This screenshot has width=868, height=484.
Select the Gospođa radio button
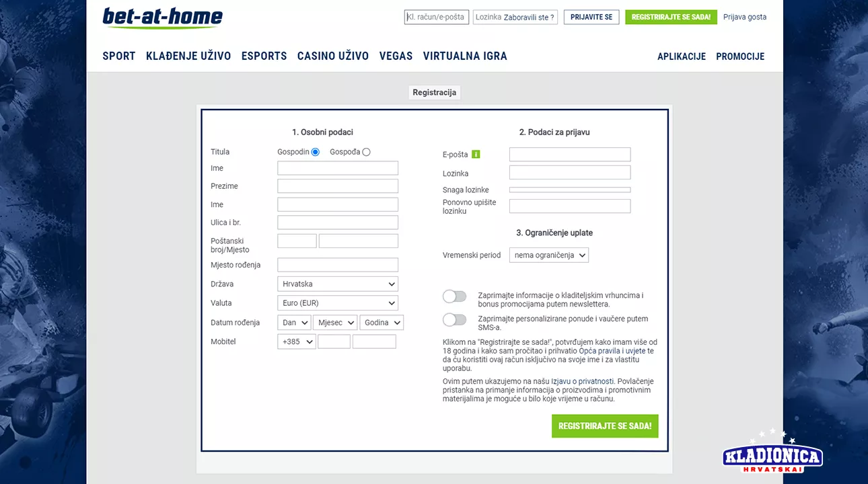tap(366, 151)
